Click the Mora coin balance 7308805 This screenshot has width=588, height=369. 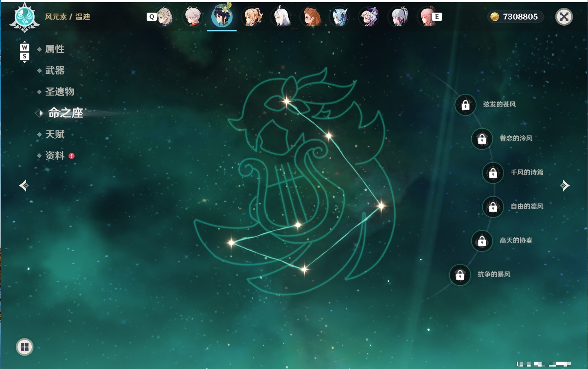coord(515,17)
